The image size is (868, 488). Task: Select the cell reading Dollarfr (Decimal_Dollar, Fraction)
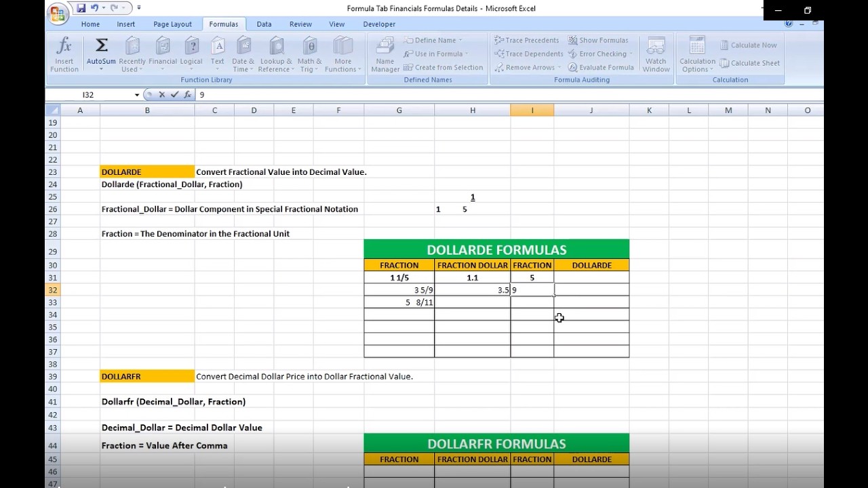(147, 402)
